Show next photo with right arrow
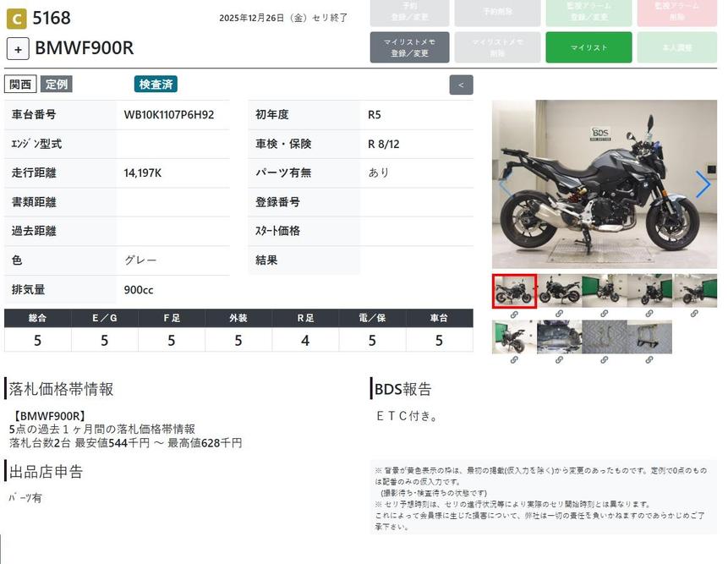Image resolution: width=728 pixels, height=564 pixels. pos(703,184)
